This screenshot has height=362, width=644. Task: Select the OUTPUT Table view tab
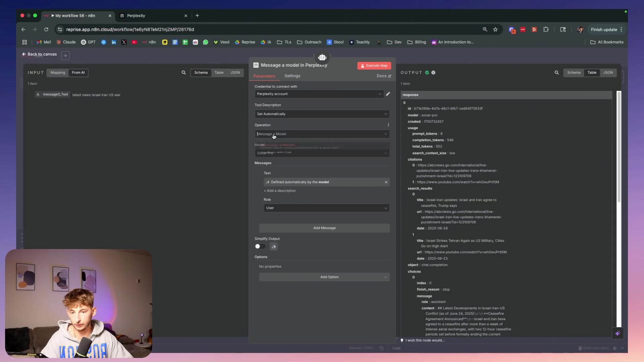[x=592, y=72]
